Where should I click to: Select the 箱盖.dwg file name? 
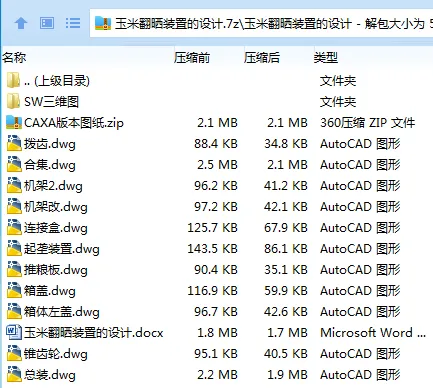pyautogui.click(x=50, y=291)
